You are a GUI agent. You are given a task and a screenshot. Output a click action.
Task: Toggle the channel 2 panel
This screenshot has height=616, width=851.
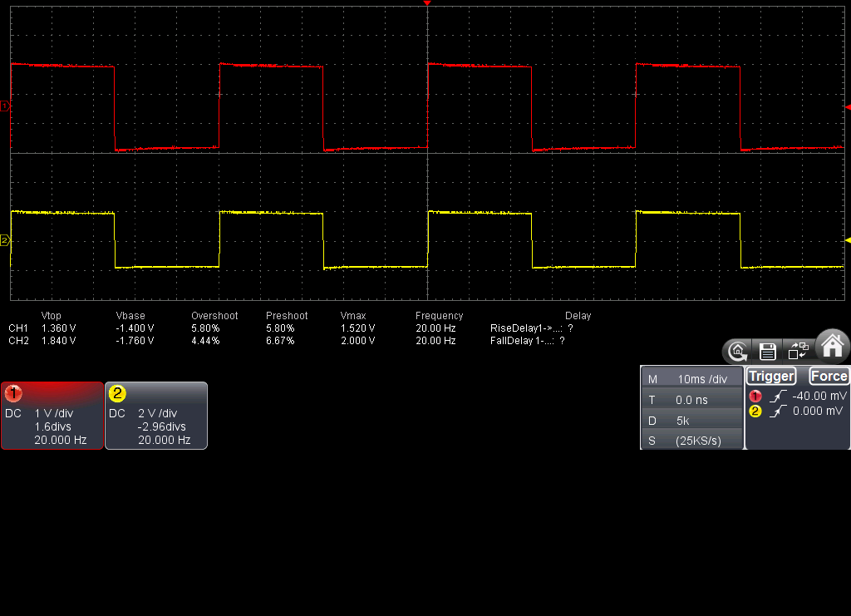pos(155,416)
